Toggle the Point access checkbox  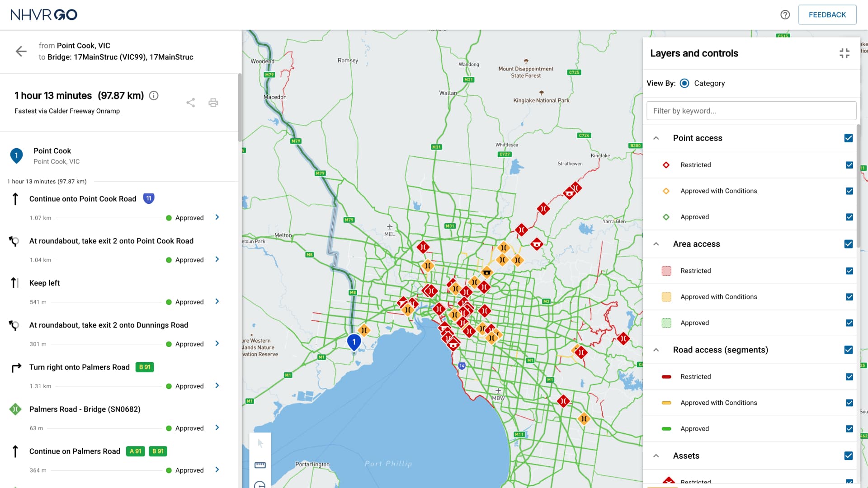click(x=849, y=138)
